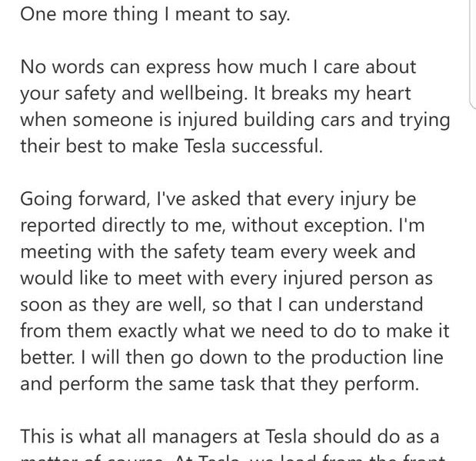Click the phrase 'Tesla successful.'

point(253,146)
